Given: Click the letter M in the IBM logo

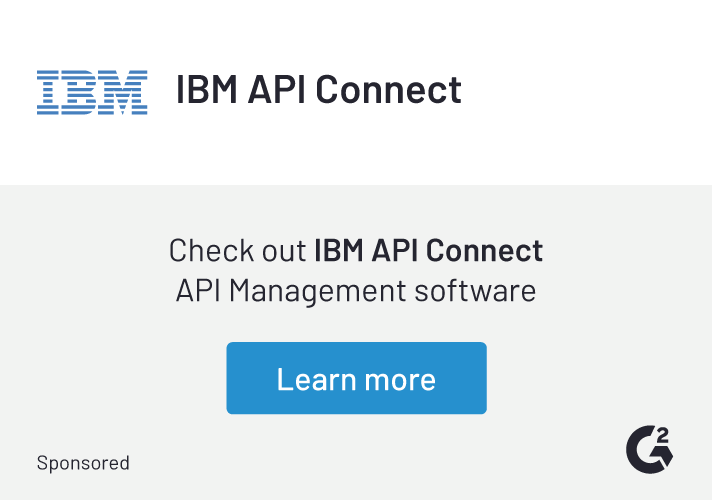Looking at the screenshot, I should [x=124, y=92].
